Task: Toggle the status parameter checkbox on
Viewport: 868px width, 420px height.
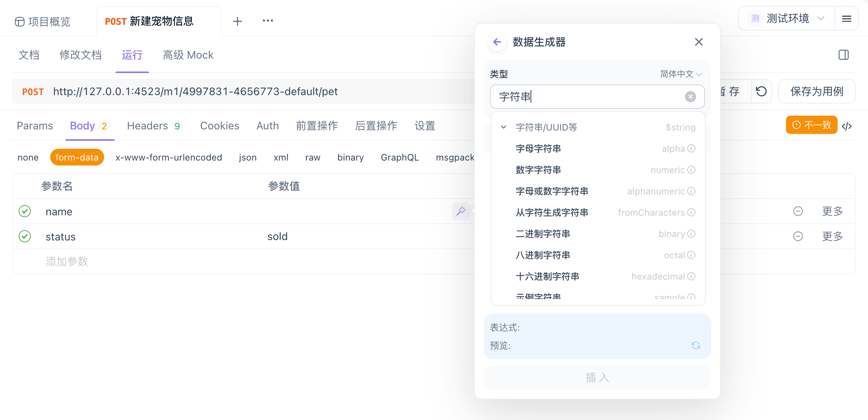Action: pyautogui.click(x=24, y=237)
